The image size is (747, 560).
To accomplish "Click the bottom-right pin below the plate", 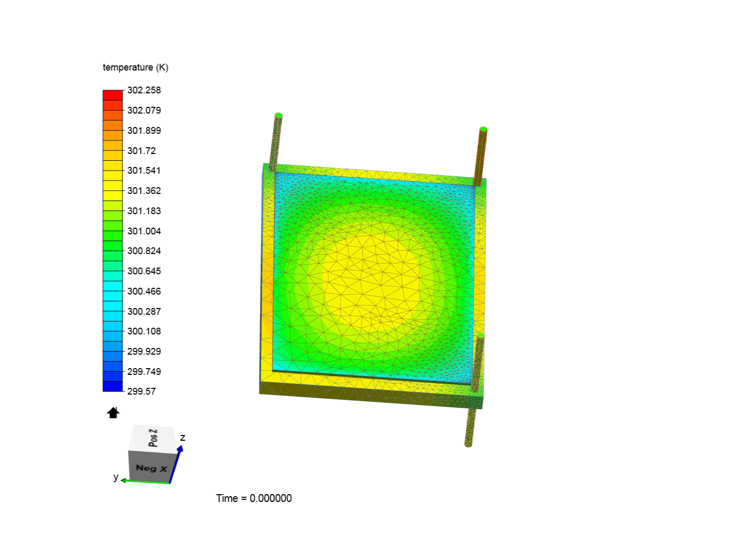I will [x=469, y=428].
